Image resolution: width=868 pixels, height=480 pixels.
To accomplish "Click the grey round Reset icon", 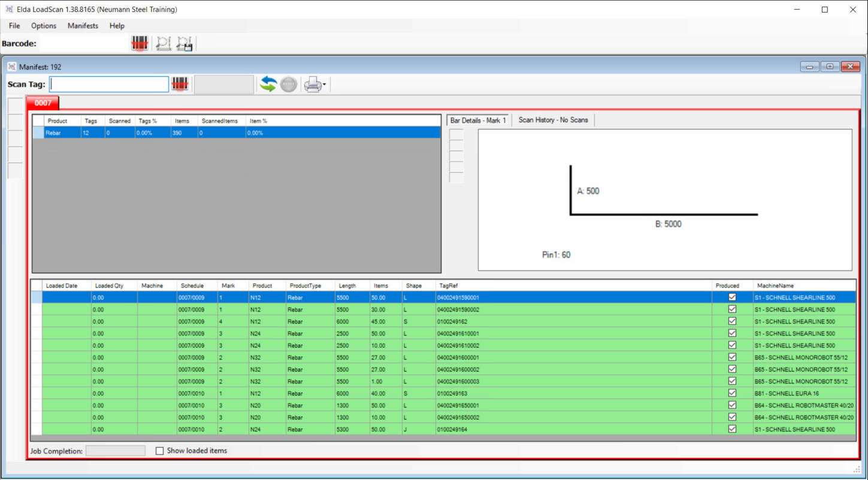I will click(x=289, y=84).
